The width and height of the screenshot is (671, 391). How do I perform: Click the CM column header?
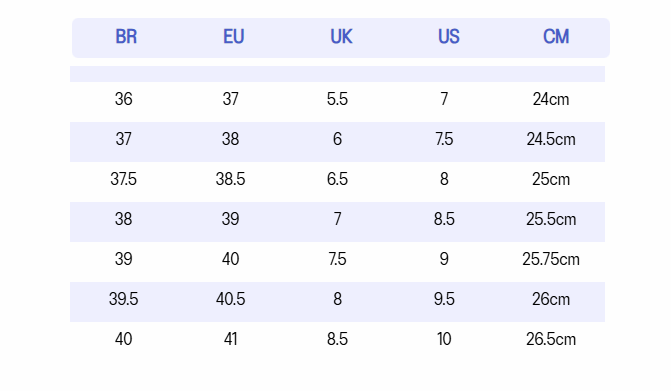pyautogui.click(x=556, y=37)
